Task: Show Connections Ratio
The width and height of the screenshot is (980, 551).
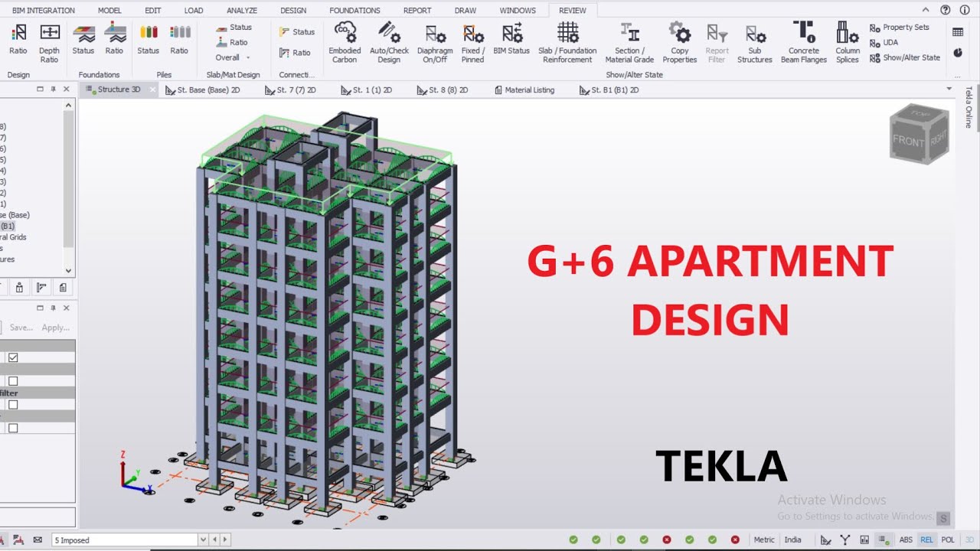Action: (296, 53)
